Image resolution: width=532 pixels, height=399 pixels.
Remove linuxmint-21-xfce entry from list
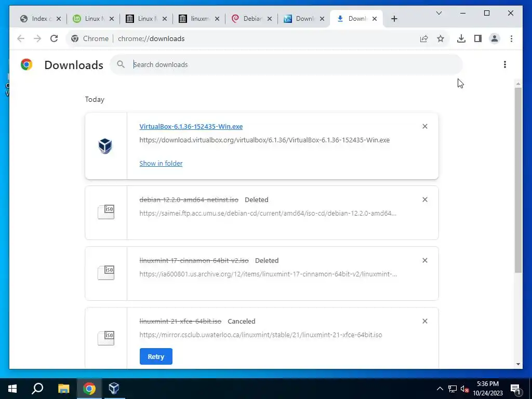click(425, 321)
